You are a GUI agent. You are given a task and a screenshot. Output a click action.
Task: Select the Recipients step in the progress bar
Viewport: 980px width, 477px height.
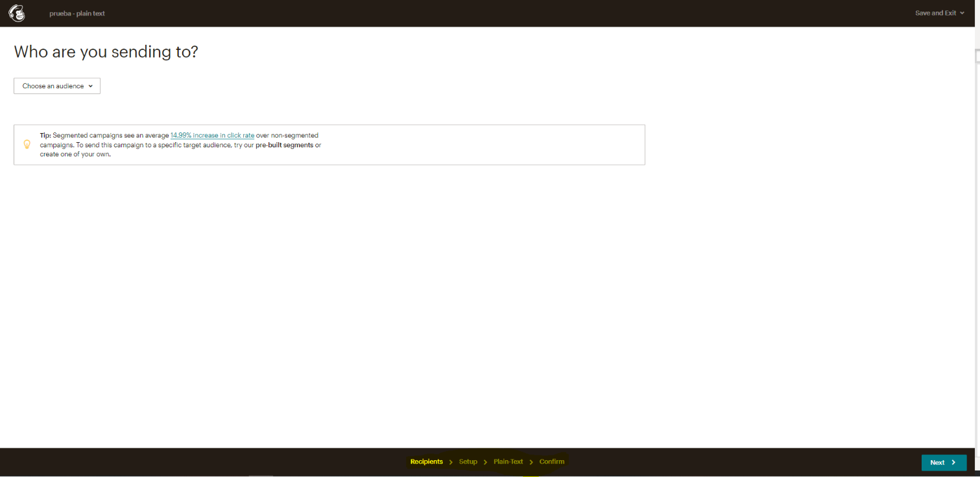pyautogui.click(x=426, y=461)
